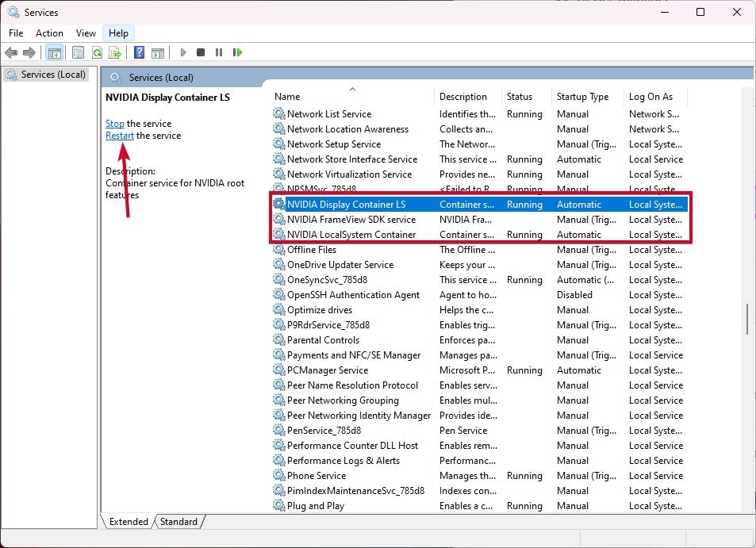Open the View menu
The image size is (756, 548).
coord(86,33)
